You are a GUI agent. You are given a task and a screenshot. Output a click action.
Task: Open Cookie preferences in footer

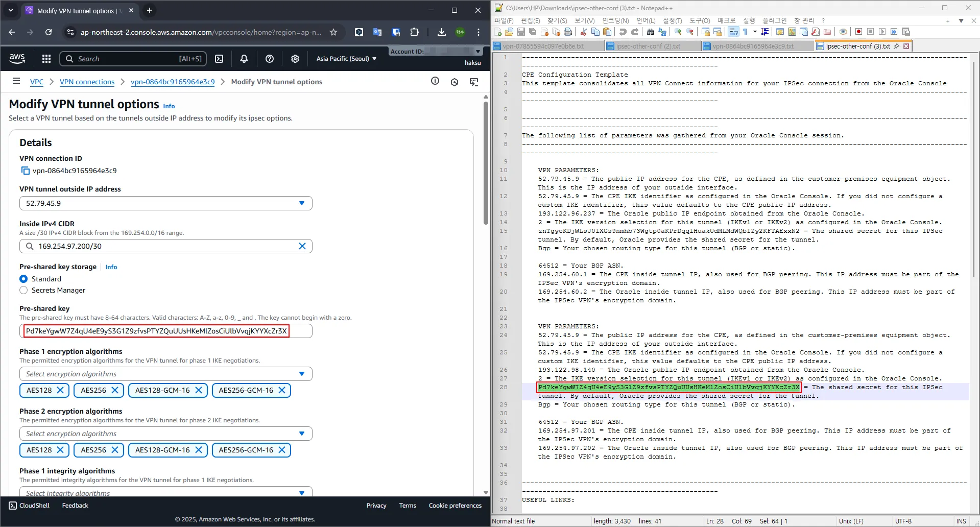[455, 506]
